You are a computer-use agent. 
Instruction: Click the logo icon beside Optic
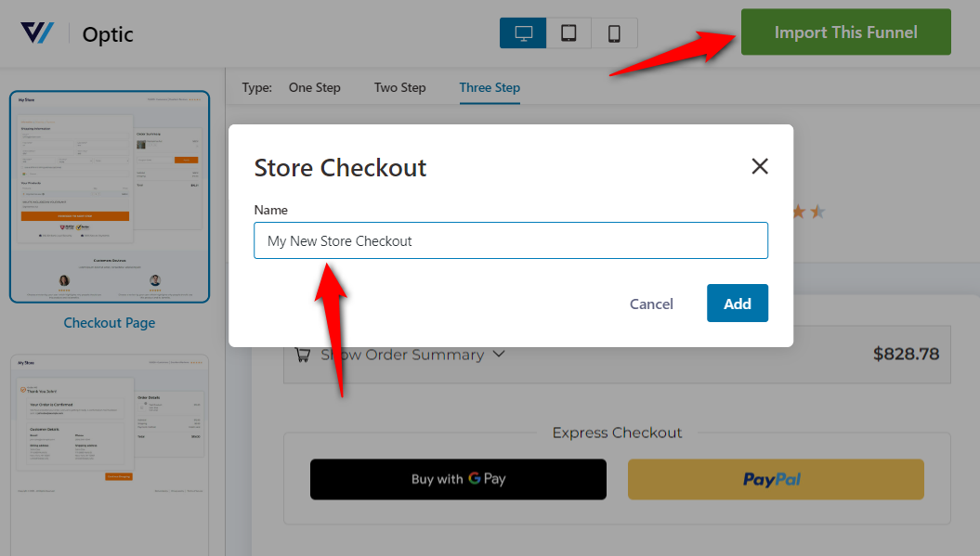coord(37,33)
